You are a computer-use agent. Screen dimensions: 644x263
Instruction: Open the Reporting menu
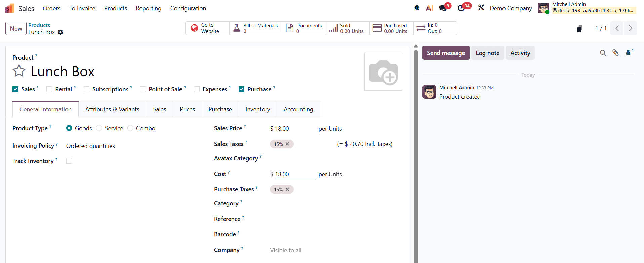[149, 8]
